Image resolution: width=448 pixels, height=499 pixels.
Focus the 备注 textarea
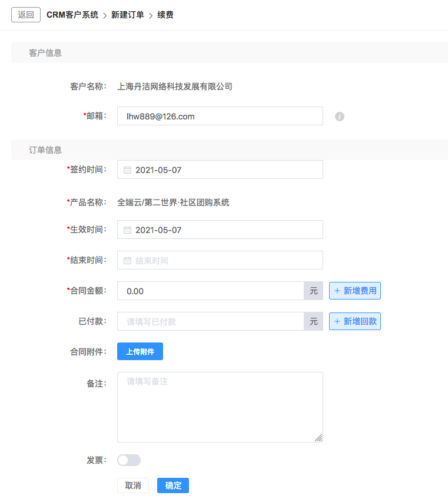coord(220,407)
